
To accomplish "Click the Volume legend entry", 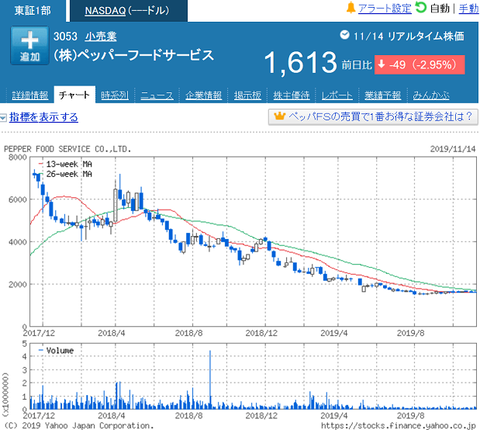I will pos(56,351).
